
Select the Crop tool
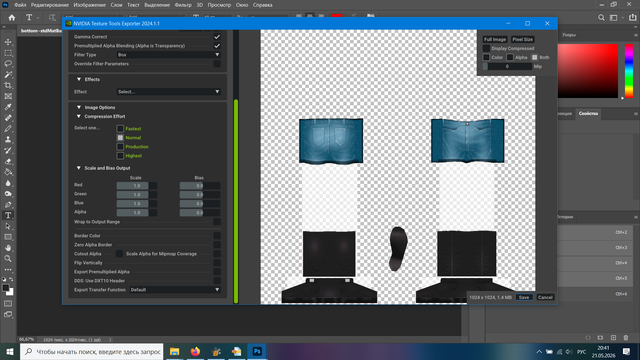[8, 85]
